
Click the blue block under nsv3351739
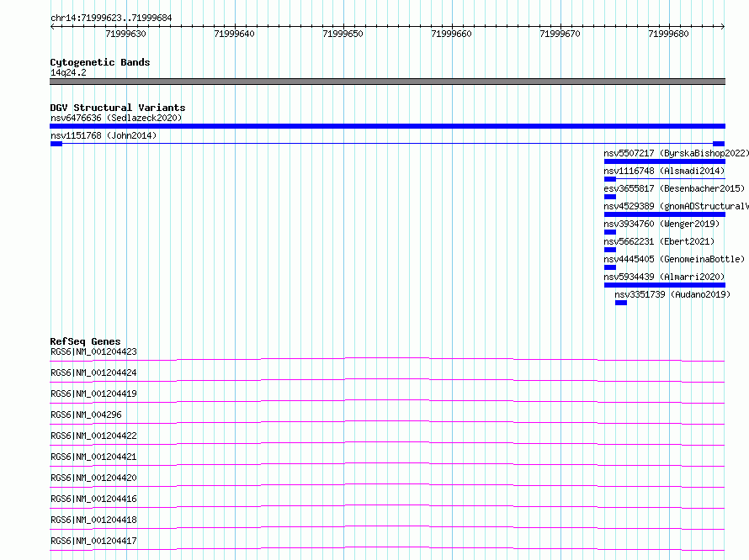(x=621, y=303)
